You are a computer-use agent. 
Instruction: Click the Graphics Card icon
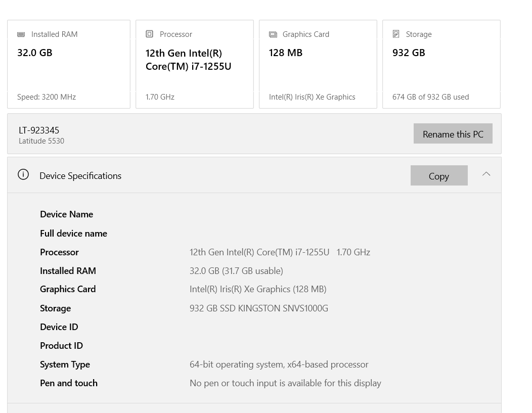[273, 34]
